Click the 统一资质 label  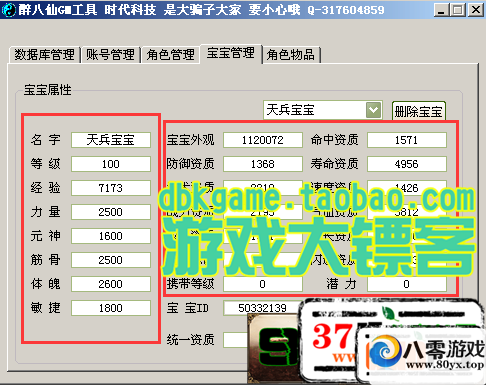(191, 340)
